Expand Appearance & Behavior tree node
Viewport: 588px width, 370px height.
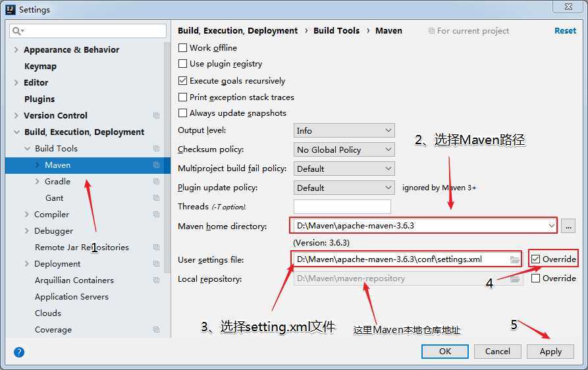coord(16,49)
